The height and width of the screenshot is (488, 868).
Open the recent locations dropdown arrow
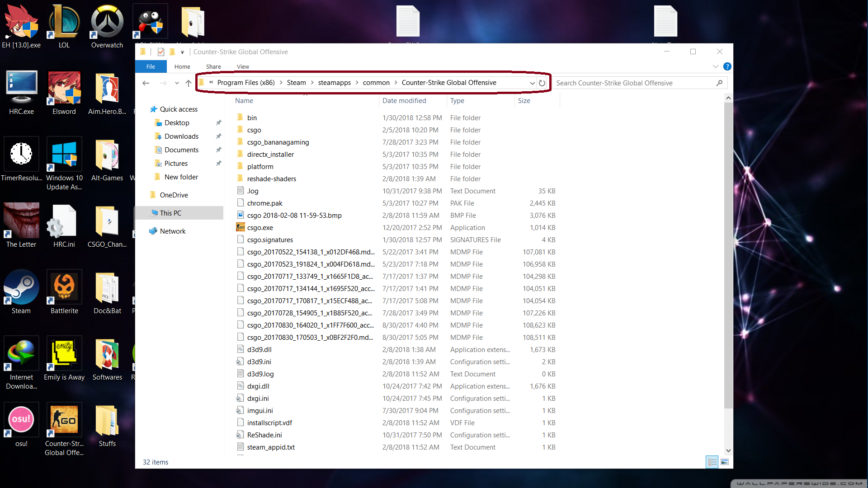coord(177,83)
